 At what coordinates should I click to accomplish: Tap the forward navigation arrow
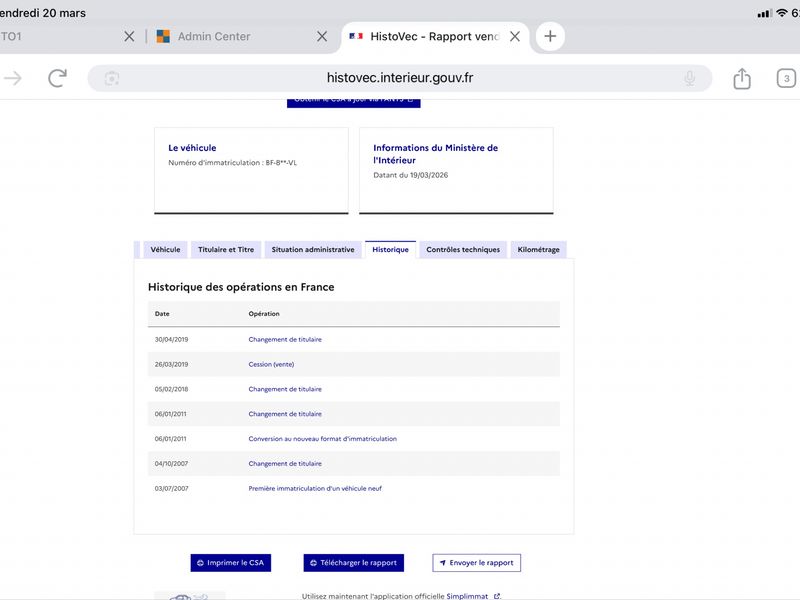(13, 78)
